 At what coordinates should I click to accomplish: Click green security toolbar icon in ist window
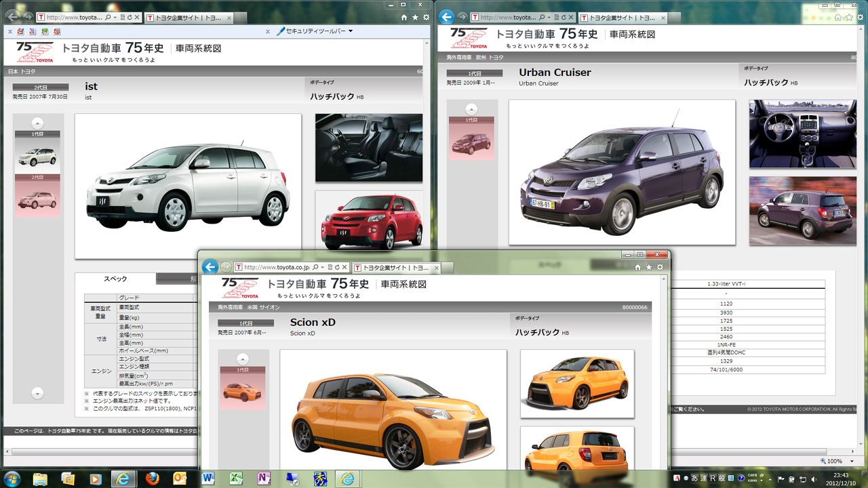(x=44, y=31)
